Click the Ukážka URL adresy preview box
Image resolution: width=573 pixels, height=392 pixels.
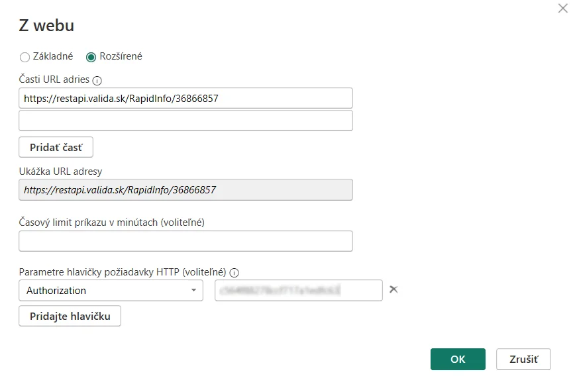(185, 189)
